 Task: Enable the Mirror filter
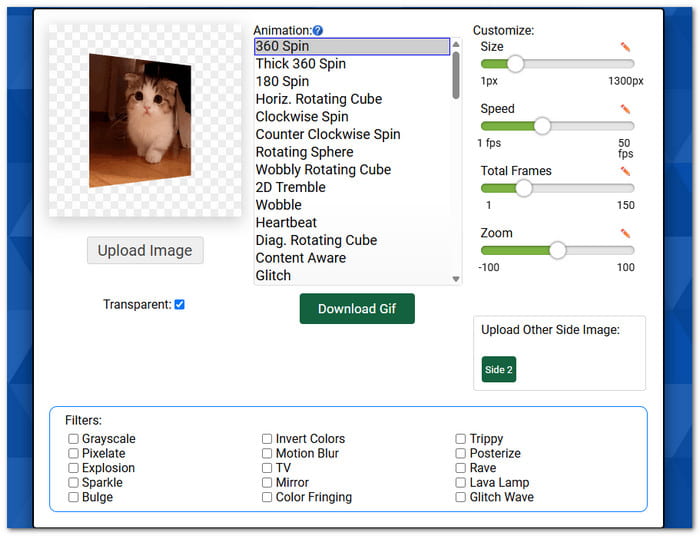(x=267, y=482)
